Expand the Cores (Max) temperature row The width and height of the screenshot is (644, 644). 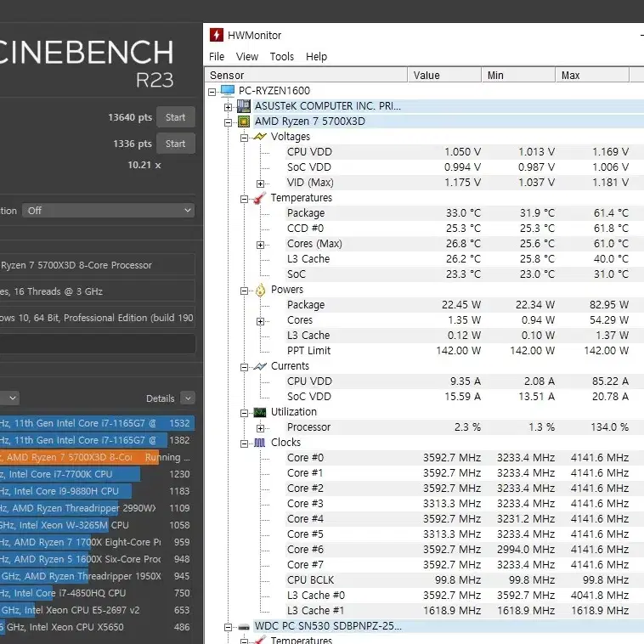[x=260, y=245]
